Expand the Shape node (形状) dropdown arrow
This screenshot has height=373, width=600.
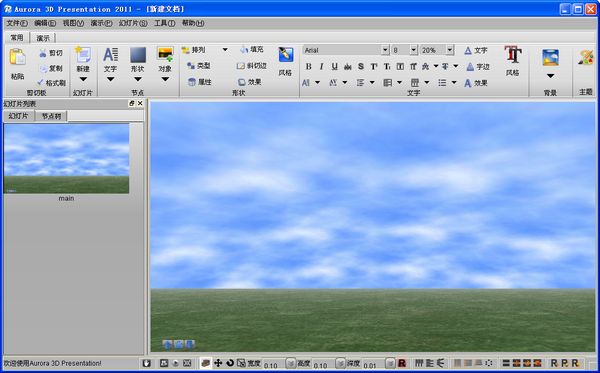pos(138,80)
